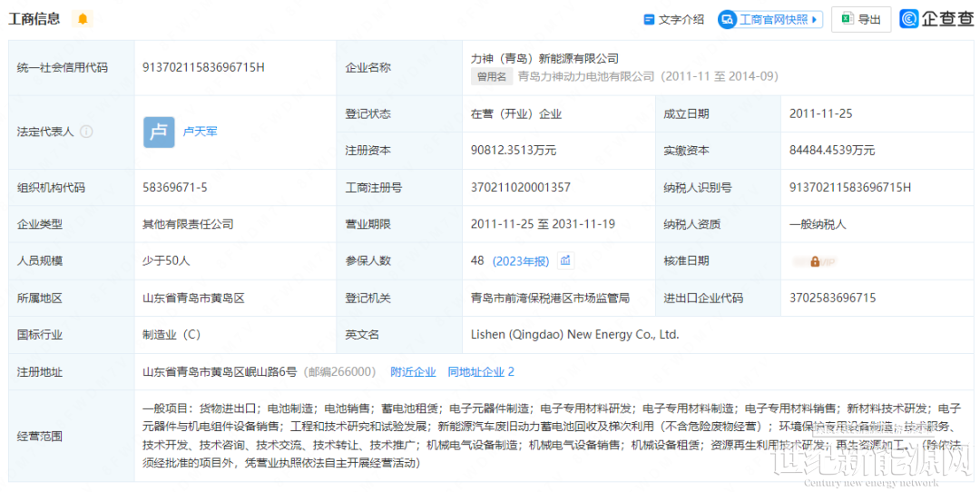Click the English name Lishen (Qingdao) New Energy
Screen dimensions: 980x492
(574, 335)
